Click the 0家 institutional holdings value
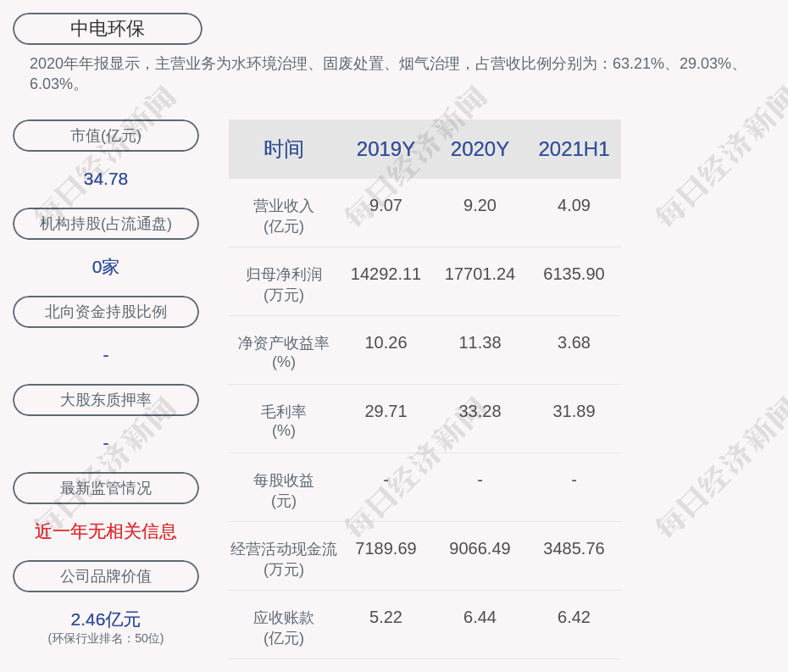Image resolution: width=788 pixels, height=672 pixels. tap(106, 267)
